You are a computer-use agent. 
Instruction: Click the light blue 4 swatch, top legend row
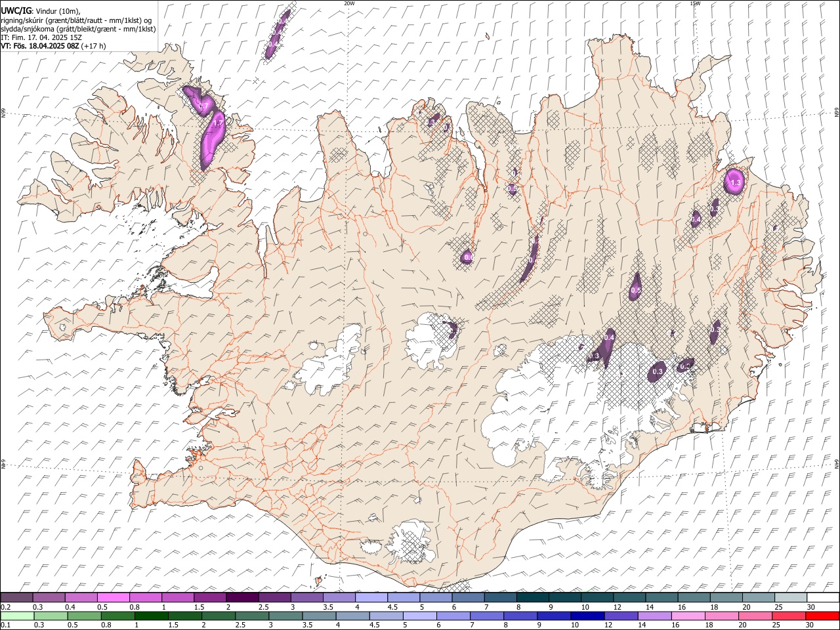tap(371, 598)
